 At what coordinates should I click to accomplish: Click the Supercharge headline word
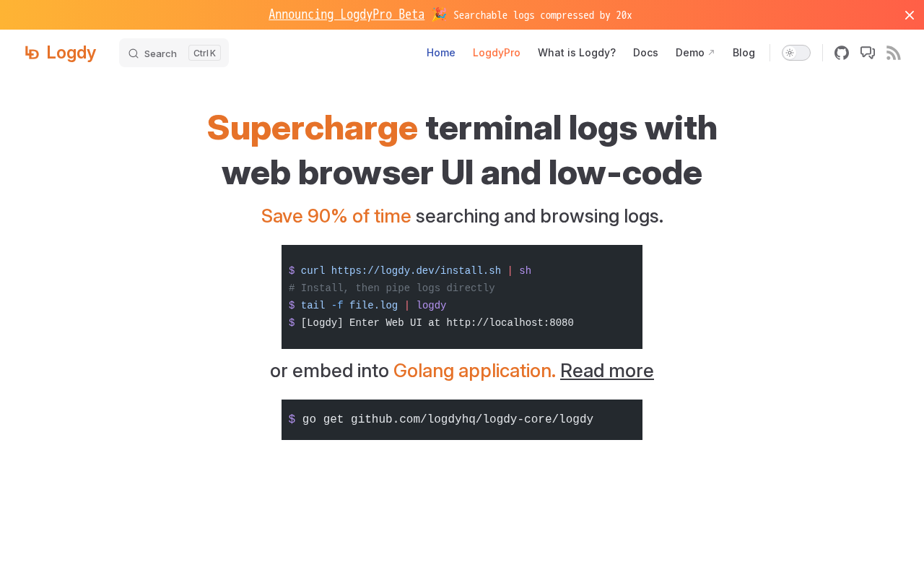tap(313, 128)
